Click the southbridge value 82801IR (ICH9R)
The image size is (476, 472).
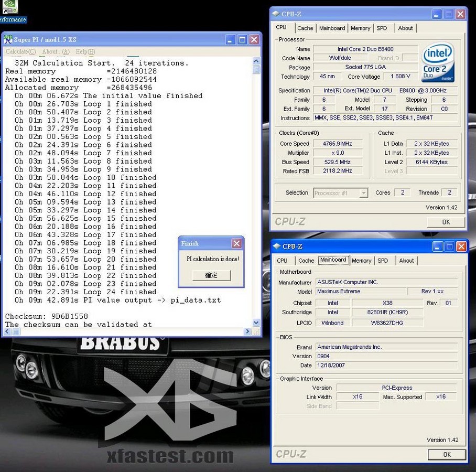click(387, 312)
